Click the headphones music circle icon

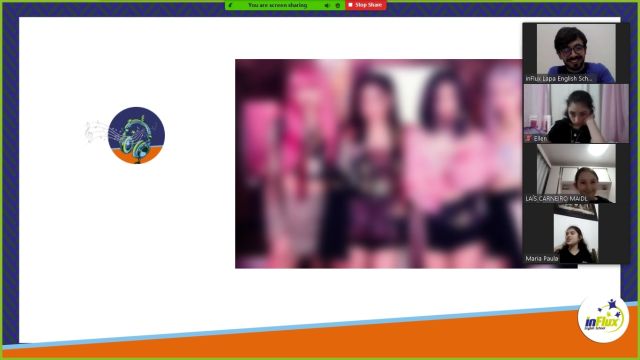(x=136, y=135)
